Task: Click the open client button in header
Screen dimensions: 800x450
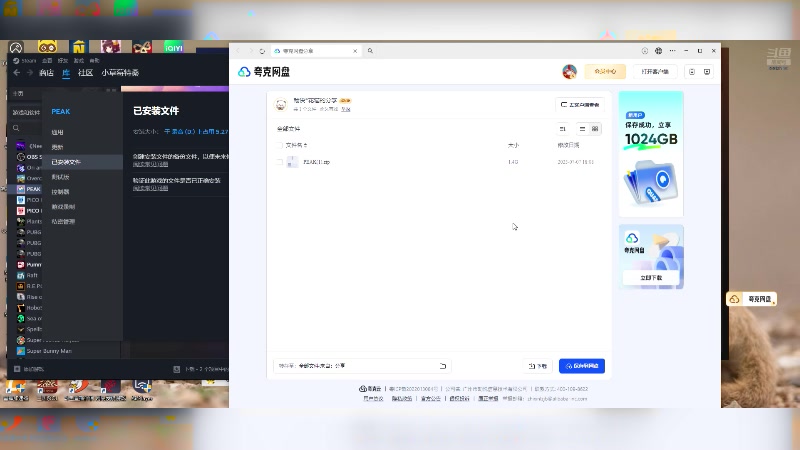Action: 655,71
